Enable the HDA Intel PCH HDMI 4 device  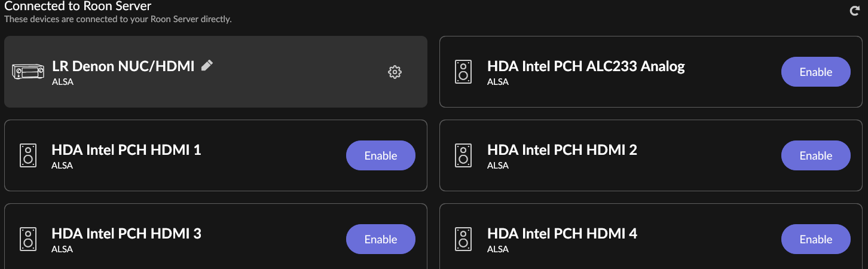pos(815,239)
